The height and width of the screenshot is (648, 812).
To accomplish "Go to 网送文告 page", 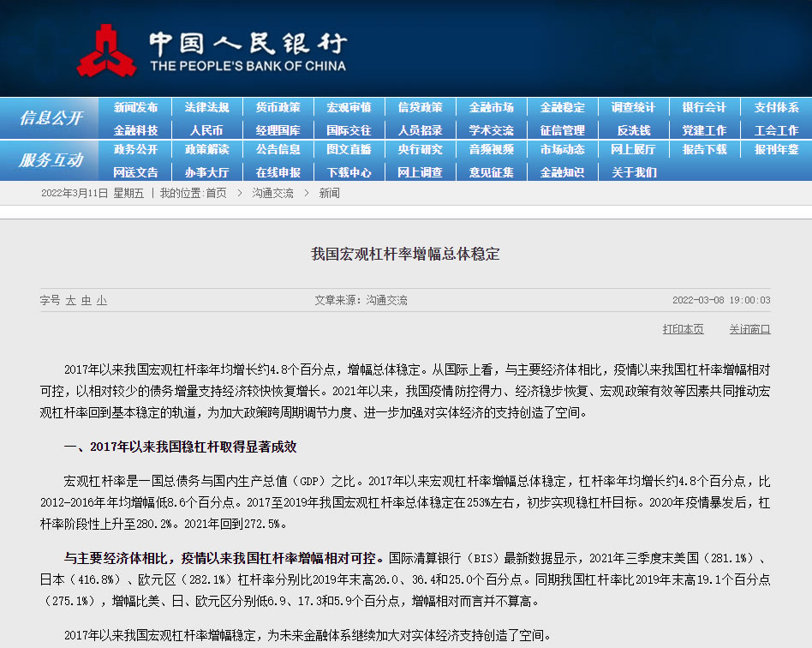I will point(135,172).
